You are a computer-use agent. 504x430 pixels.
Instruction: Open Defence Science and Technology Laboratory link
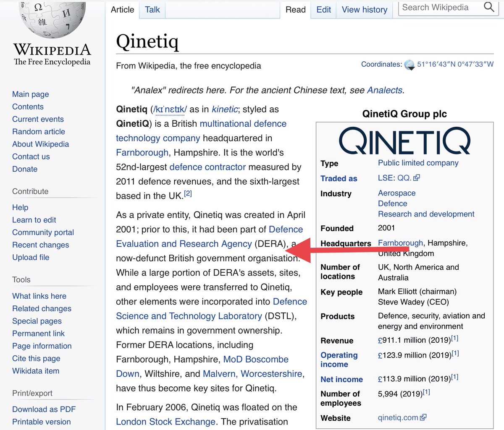click(211, 309)
